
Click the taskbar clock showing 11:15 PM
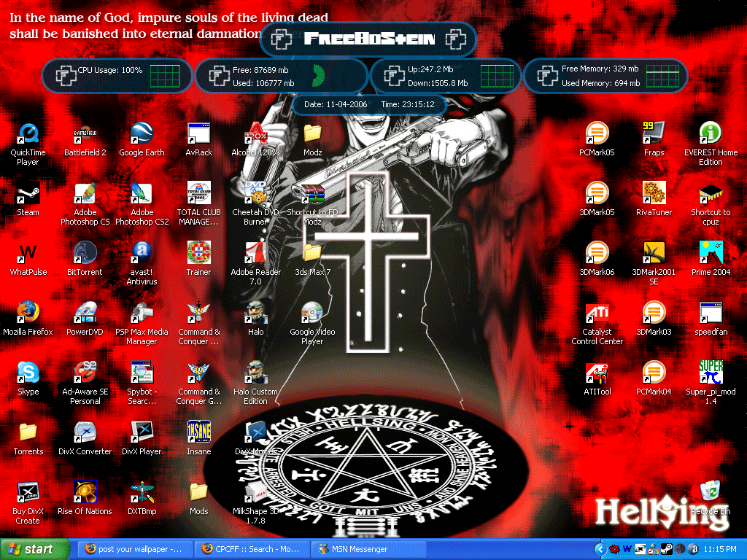721,549
